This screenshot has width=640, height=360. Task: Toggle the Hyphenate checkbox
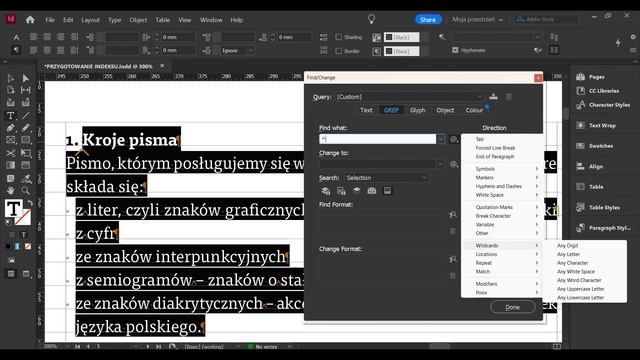[x=455, y=50]
